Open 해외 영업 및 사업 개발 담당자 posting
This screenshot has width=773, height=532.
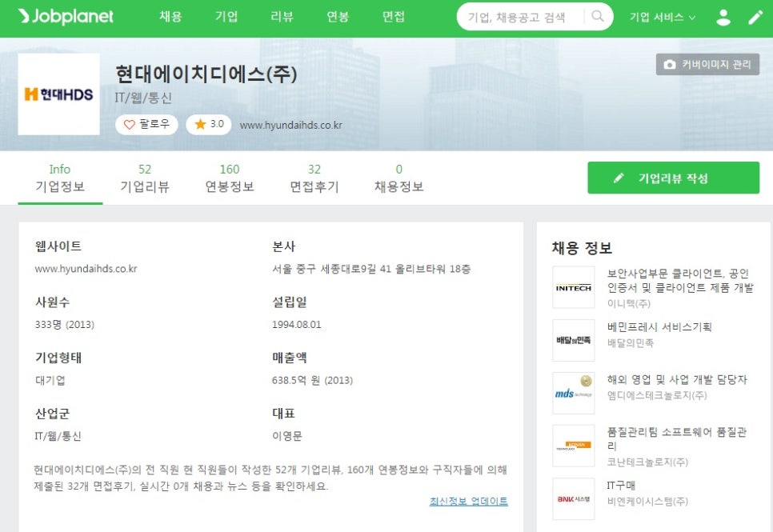[677, 380]
